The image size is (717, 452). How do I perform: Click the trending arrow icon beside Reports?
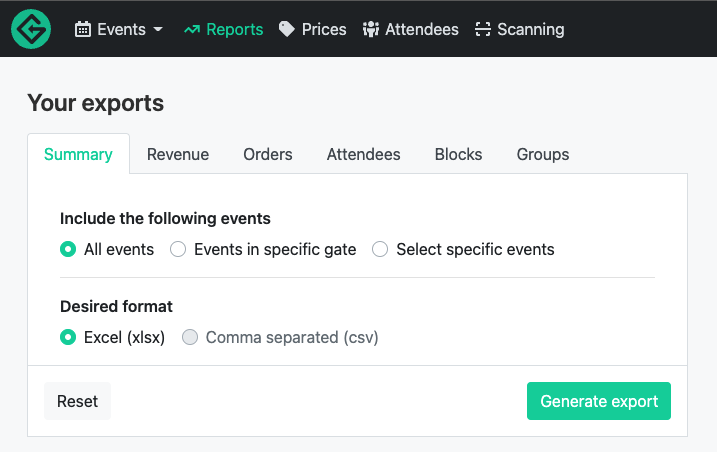(x=192, y=30)
